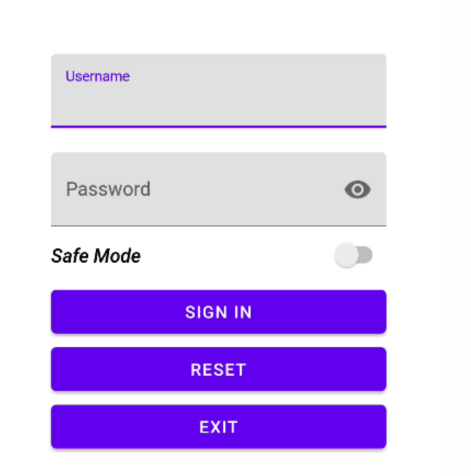Click the Password placeholder text

point(109,189)
